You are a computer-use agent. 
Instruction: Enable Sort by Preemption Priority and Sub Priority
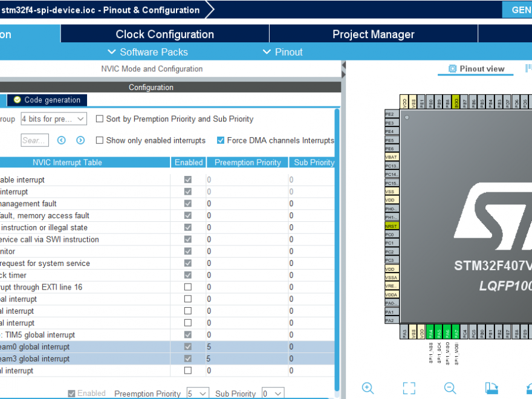click(100, 118)
